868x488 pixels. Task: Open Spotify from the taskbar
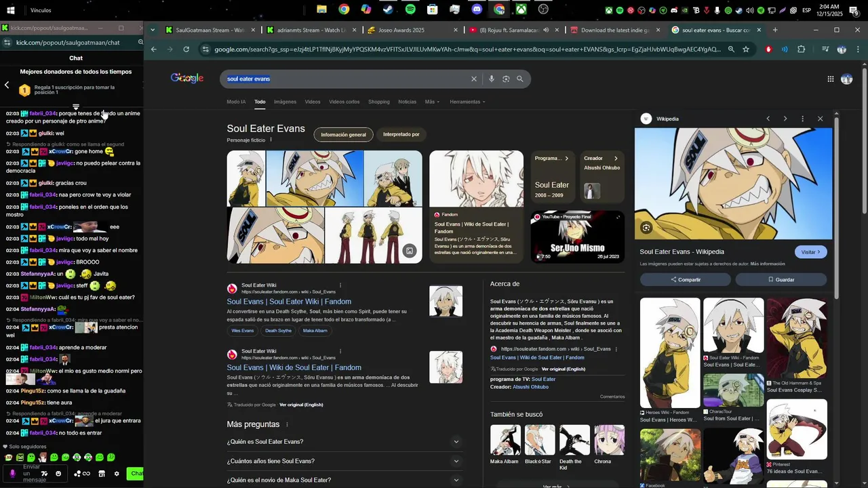tap(410, 9)
